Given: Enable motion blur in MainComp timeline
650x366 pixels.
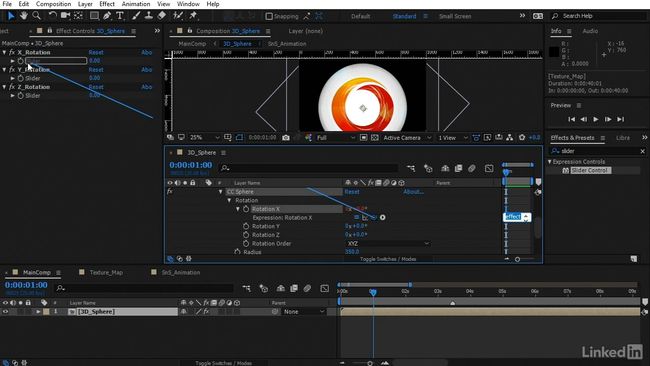Looking at the screenshot, I should (307, 288).
